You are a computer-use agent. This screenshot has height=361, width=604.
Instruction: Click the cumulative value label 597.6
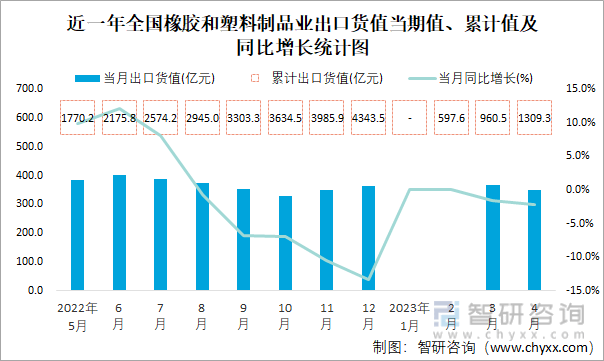451,118
